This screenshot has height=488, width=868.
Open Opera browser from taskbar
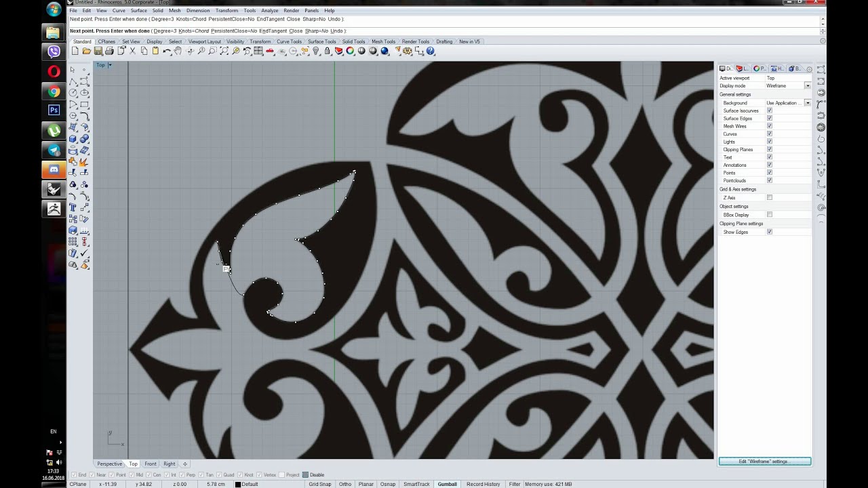click(54, 70)
